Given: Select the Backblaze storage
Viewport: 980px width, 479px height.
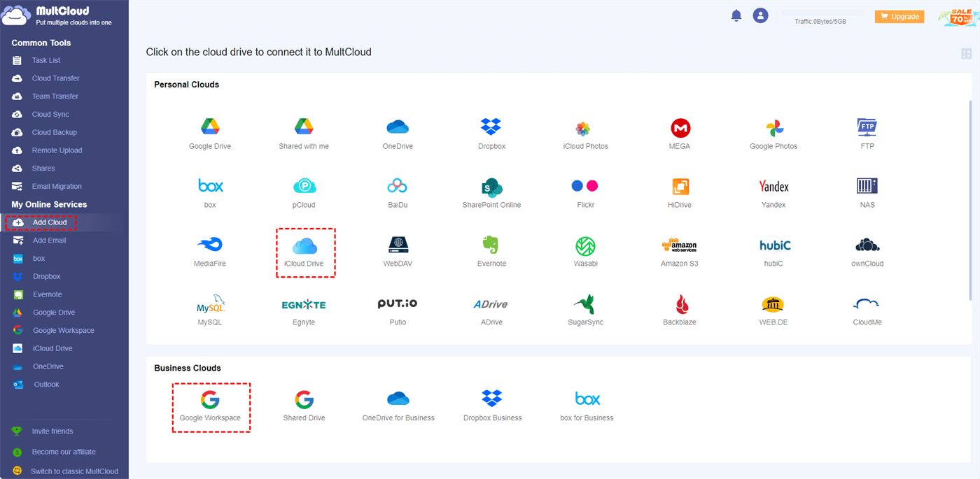Looking at the screenshot, I should point(680,310).
